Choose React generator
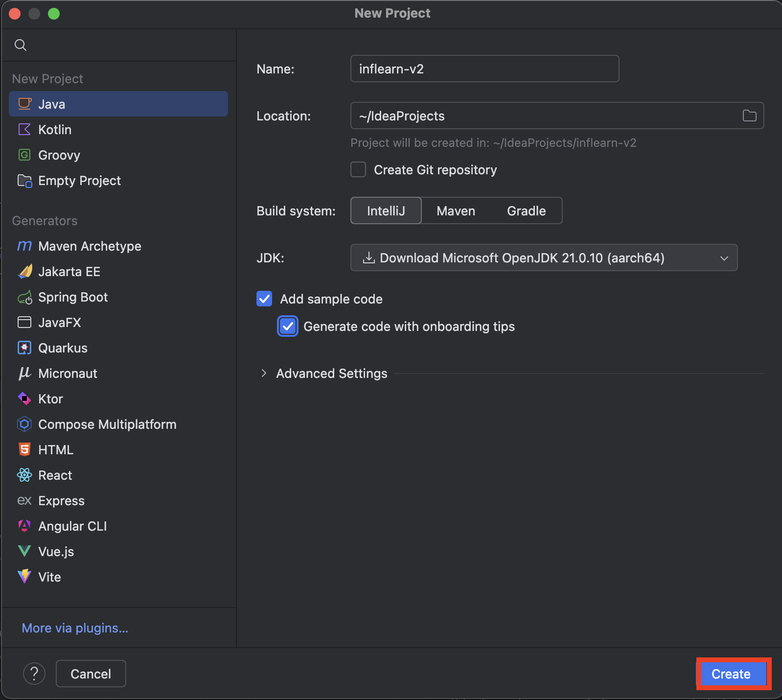The width and height of the screenshot is (782, 700). click(x=118, y=475)
